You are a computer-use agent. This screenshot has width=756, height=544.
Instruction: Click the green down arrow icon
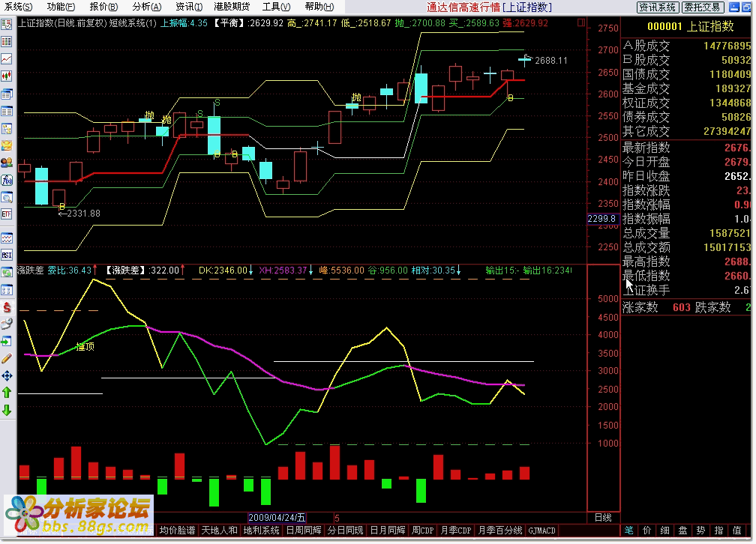[7, 410]
